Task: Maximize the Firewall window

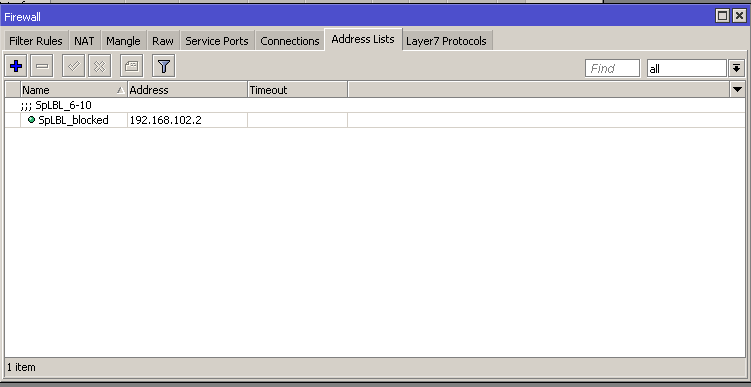Action: coord(722,16)
